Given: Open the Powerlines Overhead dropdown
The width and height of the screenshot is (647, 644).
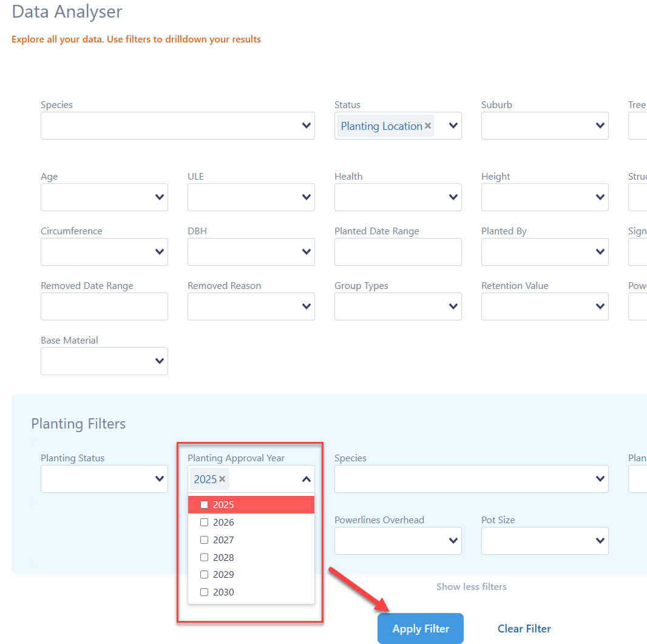Looking at the screenshot, I should click(398, 541).
